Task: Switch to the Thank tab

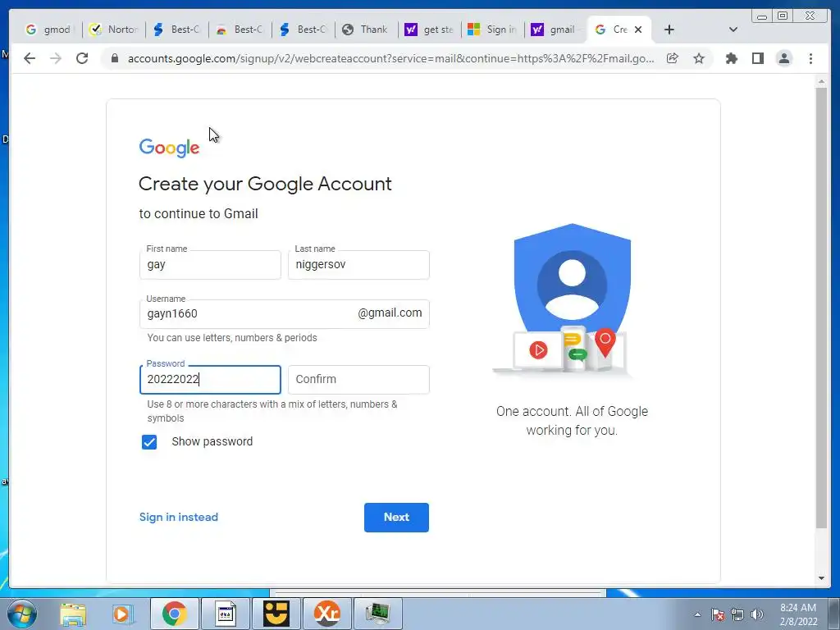Action: click(x=367, y=30)
